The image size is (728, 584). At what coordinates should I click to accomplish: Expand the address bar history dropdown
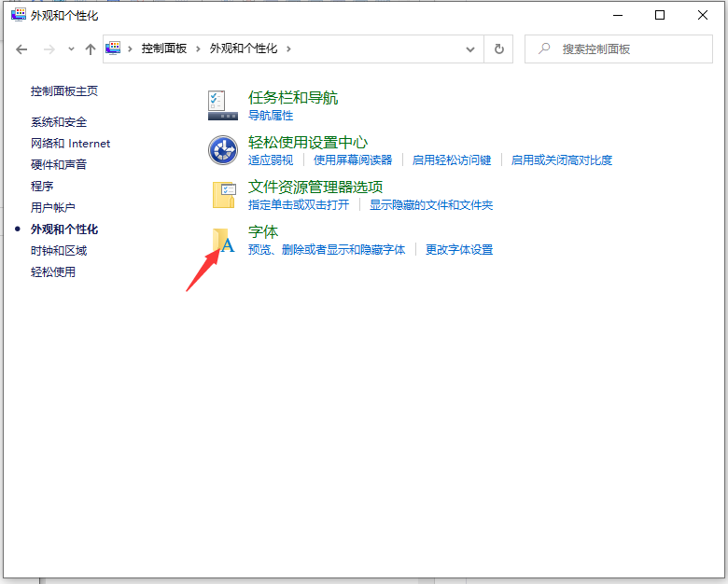click(x=470, y=49)
